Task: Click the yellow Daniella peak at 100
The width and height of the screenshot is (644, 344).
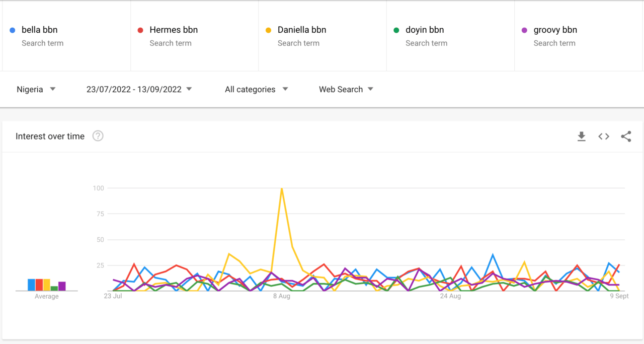Action: [282, 188]
